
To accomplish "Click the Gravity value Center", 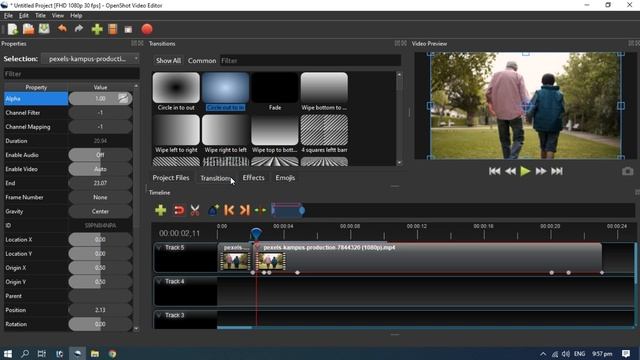I will coord(100,211).
